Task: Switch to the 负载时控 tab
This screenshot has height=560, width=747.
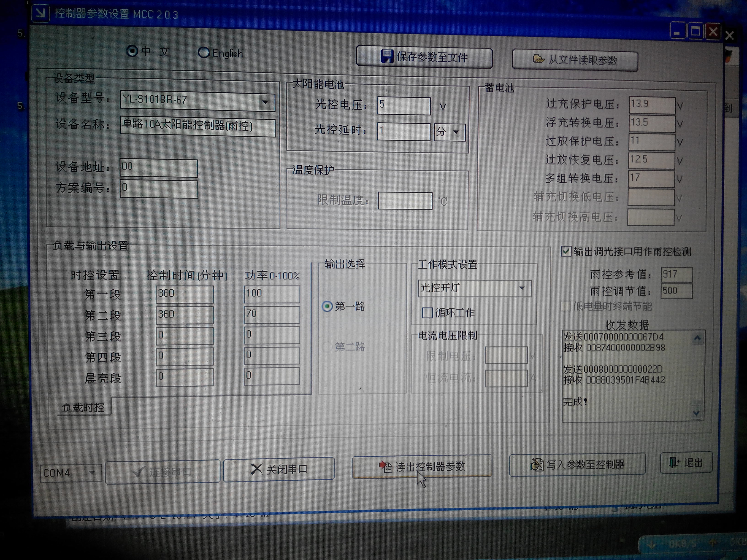Action: coord(83,407)
